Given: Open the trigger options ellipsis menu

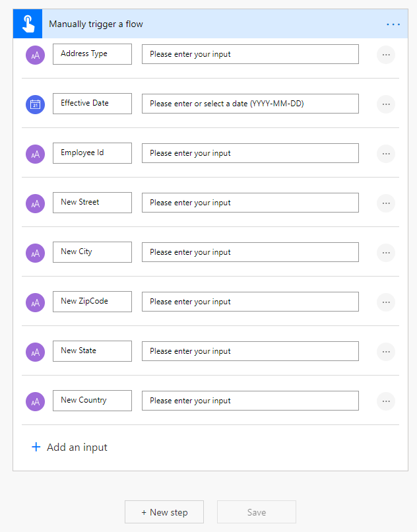Looking at the screenshot, I should [393, 24].
